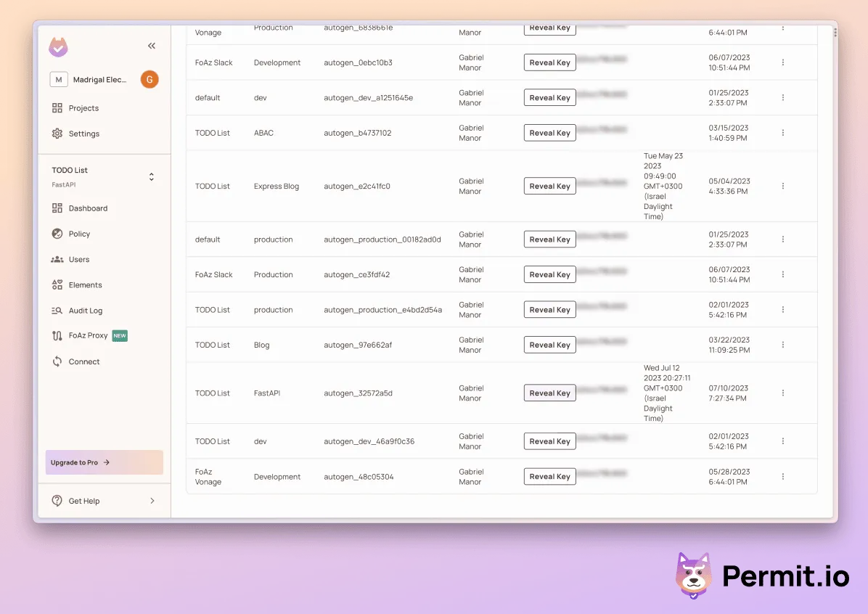Open the kebab menu for autogen_dev_a1251645e
Viewport: 868px width, 614px height.
coord(782,97)
